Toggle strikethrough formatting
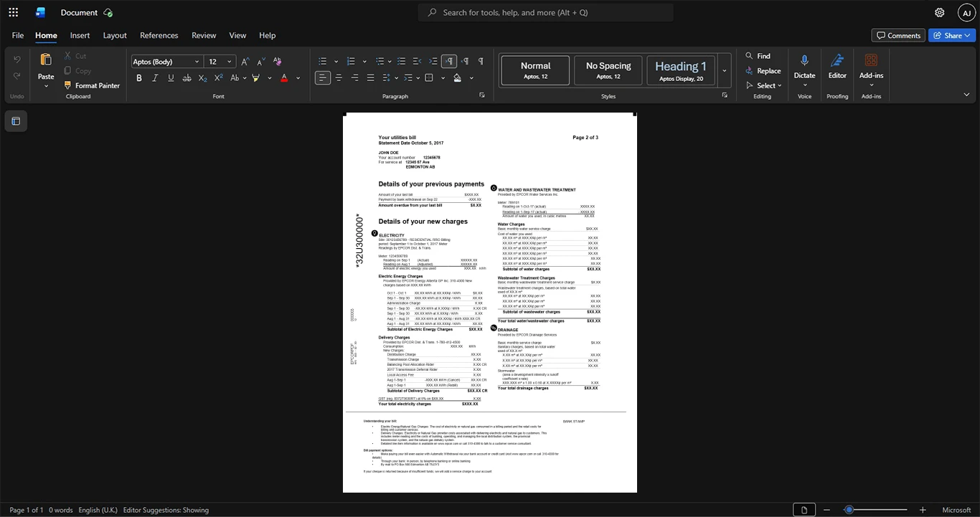This screenshot has height=517, width=980. tap(187, 78)
